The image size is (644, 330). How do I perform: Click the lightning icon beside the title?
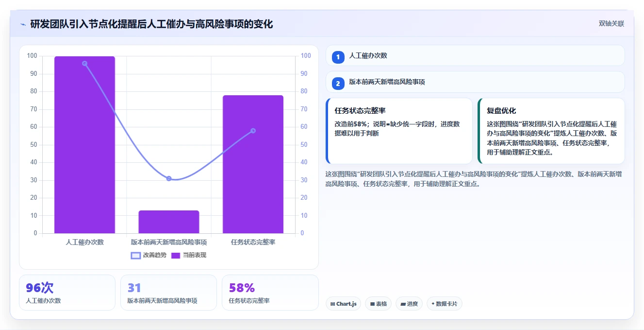tap(23, 24)
